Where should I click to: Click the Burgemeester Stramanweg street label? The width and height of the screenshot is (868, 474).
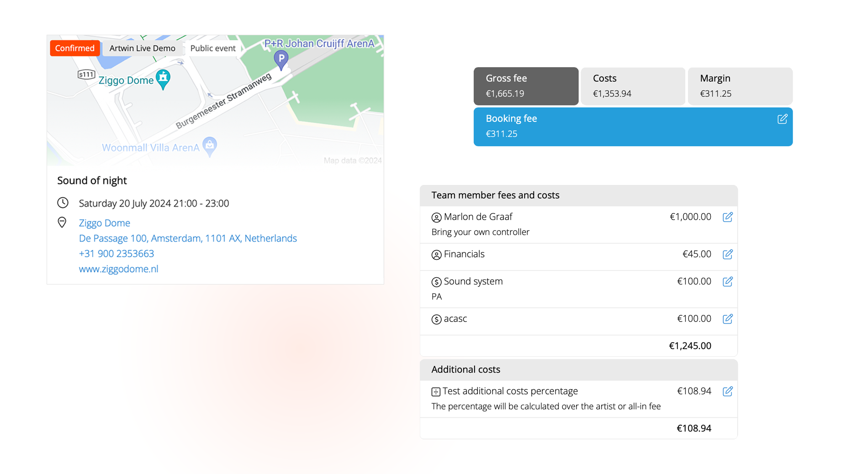[x=223, y=101]
